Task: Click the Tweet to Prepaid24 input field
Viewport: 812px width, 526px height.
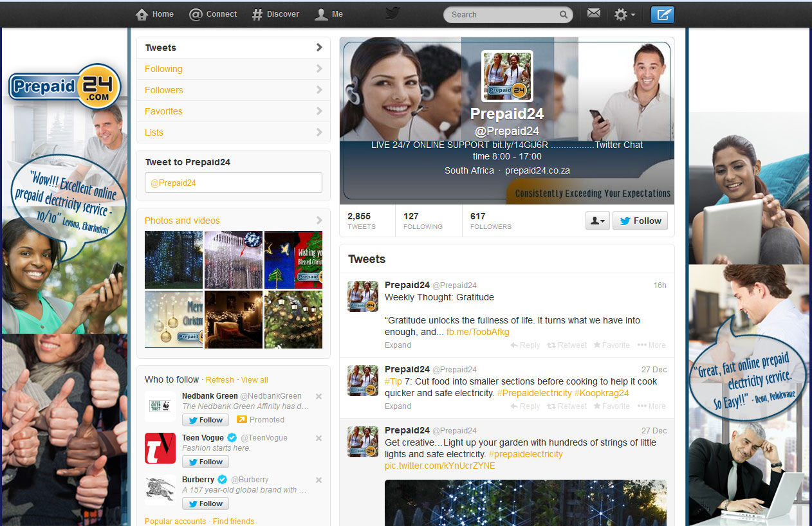Action: point(233,183)
